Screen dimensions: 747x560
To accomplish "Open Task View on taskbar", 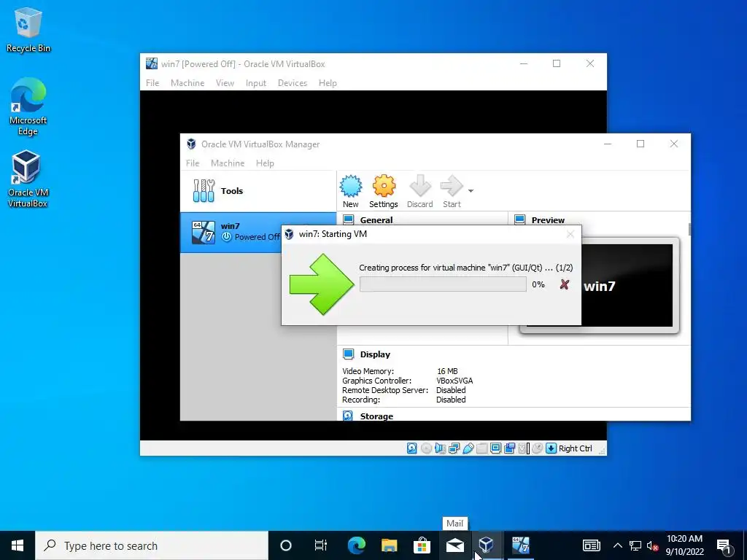I will tap(321, 545).
